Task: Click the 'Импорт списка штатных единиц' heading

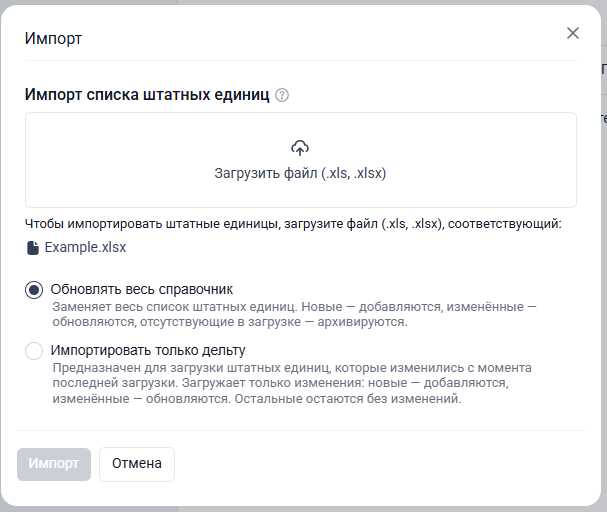Action: click(x=147, y=96)
